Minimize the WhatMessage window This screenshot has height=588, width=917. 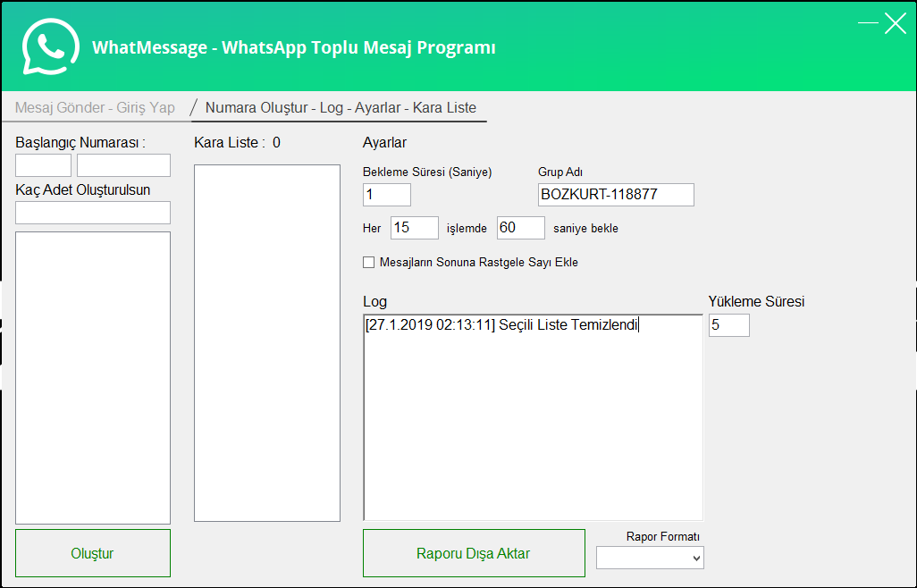point(868,24)
